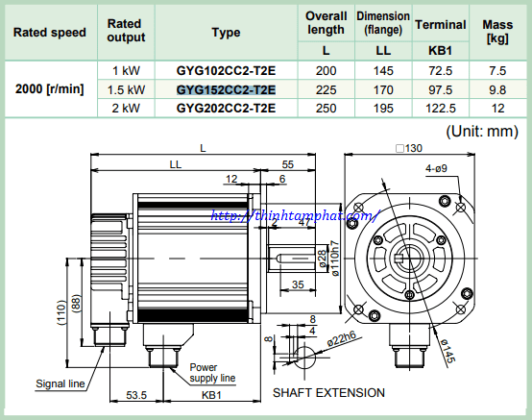Select the 2000 [r/min] cell
Screen dimensions: 532x420
[50, 89]
